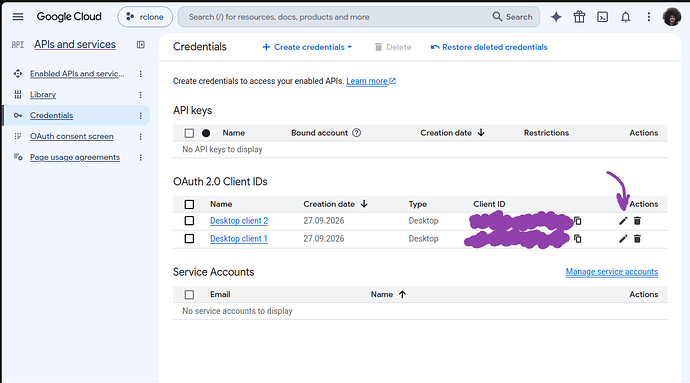
Task: Click the API keys Restrictions column header
Action: tap(546, 133)
